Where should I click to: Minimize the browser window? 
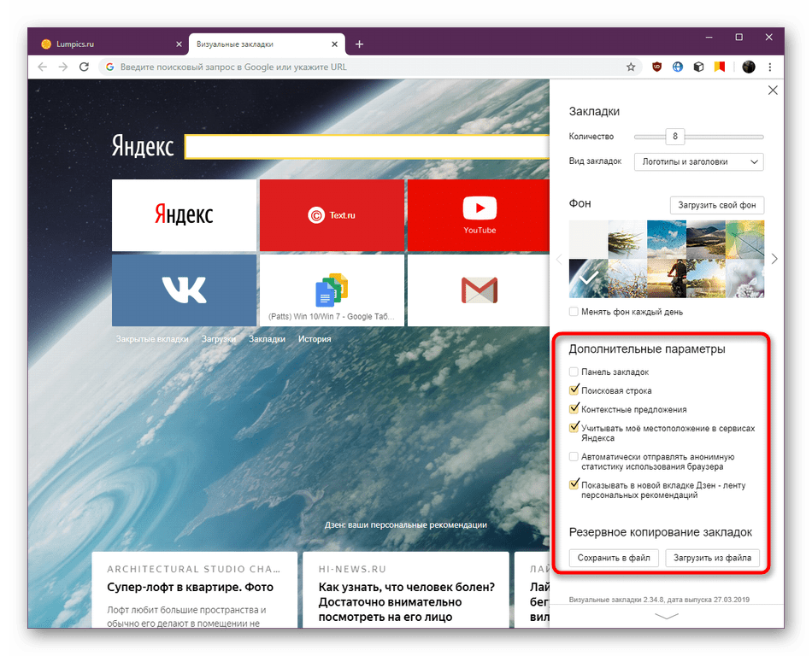(x=709, y=38)
